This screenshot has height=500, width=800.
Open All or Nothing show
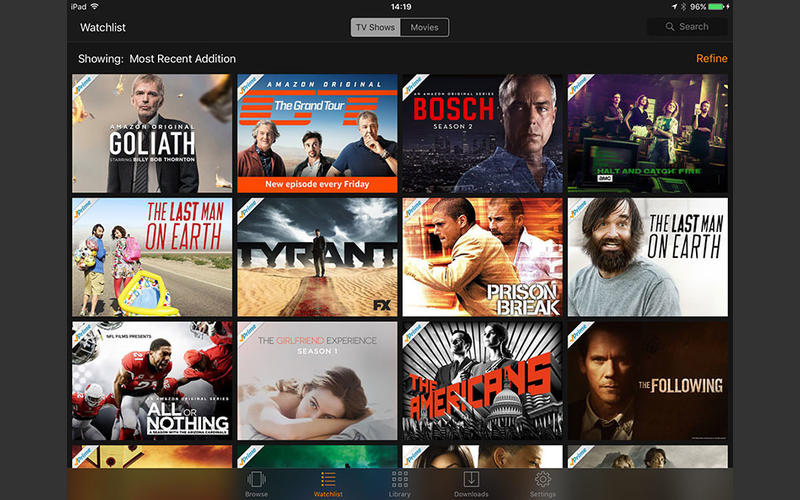pos(152,381)
